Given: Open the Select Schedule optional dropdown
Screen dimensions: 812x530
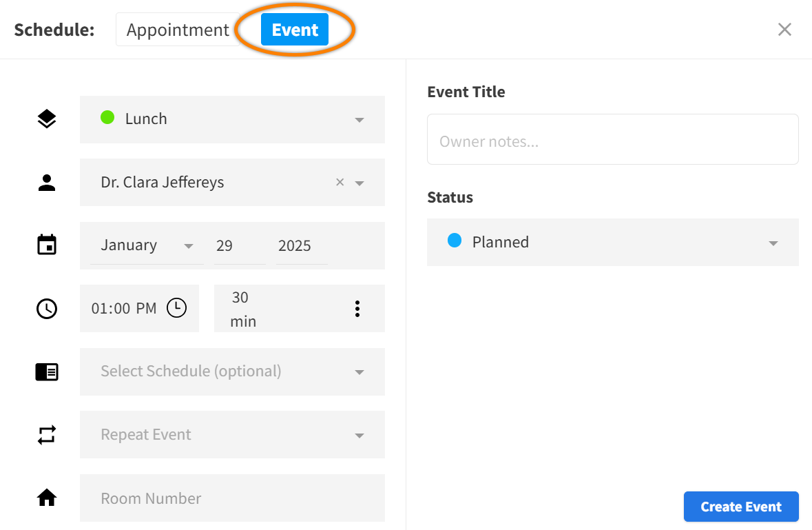Looking at the screenshot, I should 359,372.
